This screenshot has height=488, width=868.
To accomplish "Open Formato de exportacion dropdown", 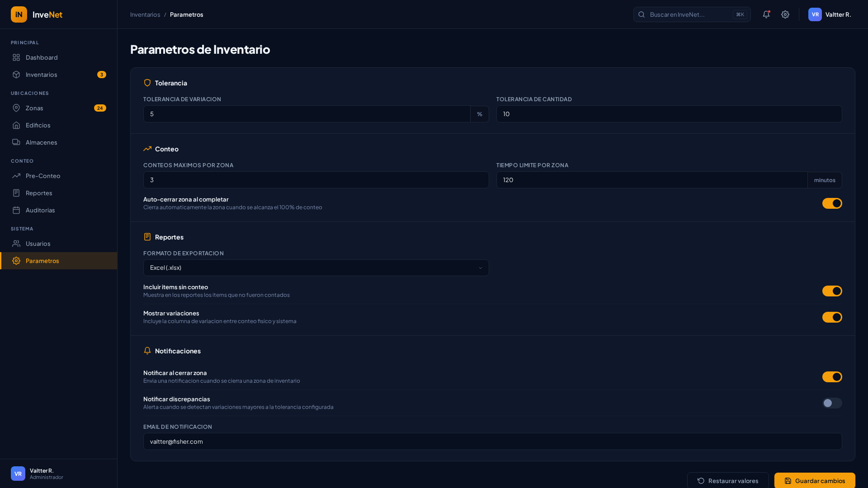I will coord(316,268).
